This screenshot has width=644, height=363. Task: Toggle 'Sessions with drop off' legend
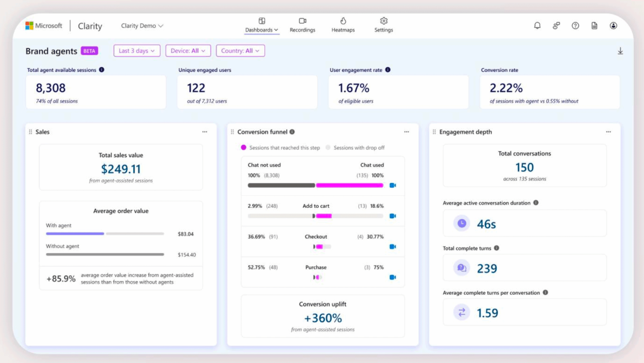tap(355, 148)
